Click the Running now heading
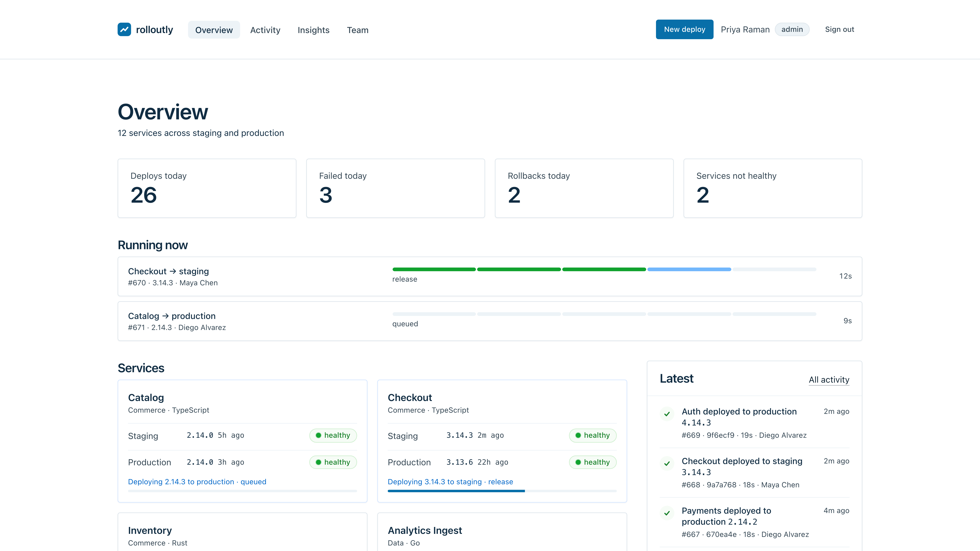980x551 pixels. click(153, 245)
